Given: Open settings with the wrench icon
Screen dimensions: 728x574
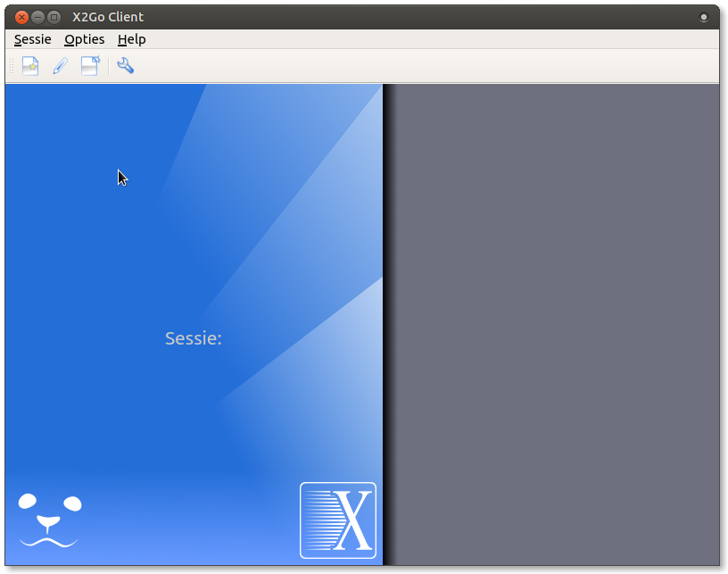Looking at the screenshot, I should [x=126, y=66].
